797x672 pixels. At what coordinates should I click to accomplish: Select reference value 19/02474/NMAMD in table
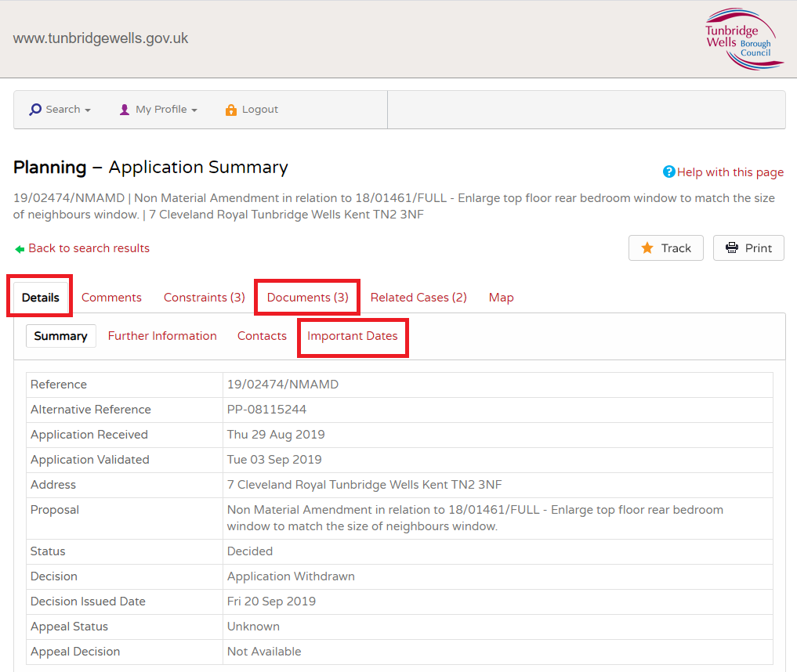click(283, 385)
